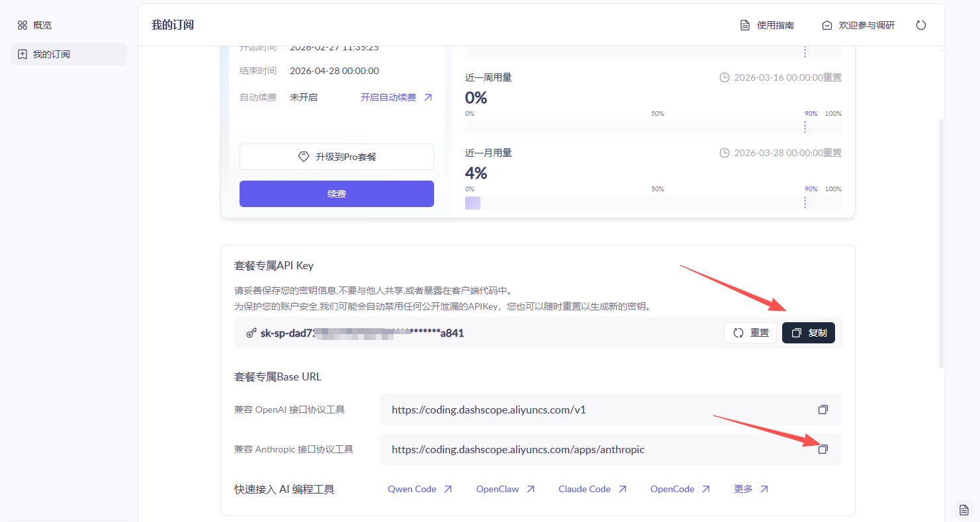The image size is (980, 522).
Task: Select 我的订阅 in the left sidebar
Action: coord(51,54)
